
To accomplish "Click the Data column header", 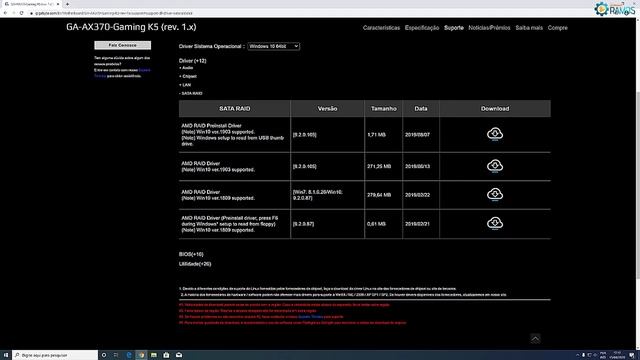I will click(x=421, y=109).
